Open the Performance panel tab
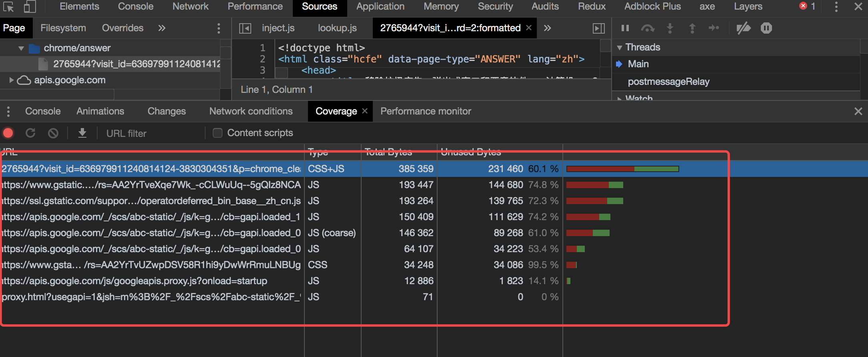 255,6
